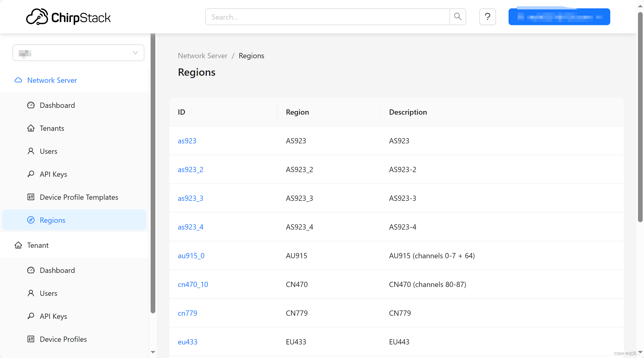644x358 pixels.
Task: Open the blue user account dropdown
Action: click(559, 17)
